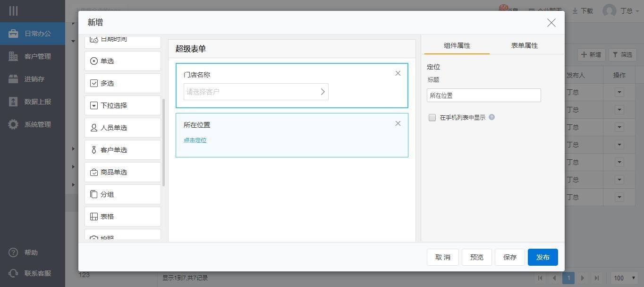644x287 pixels.
Task: Open the help tooltip question mark icon
Action: pos(491,117)
